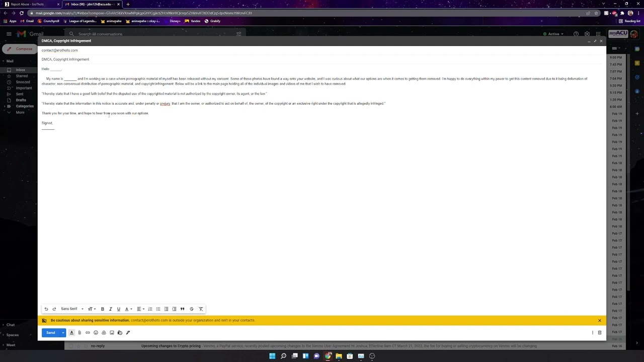This screenshot has height=362, width=644.
Task: Expand the Spaces section
Action: (4, 335)
